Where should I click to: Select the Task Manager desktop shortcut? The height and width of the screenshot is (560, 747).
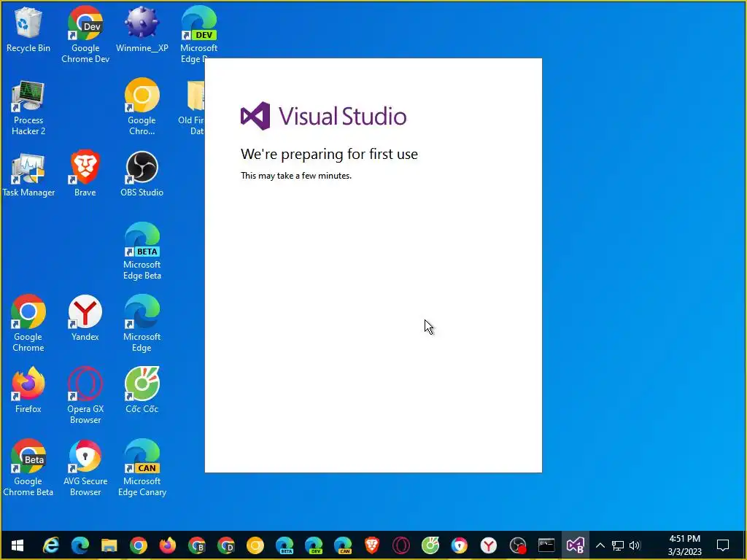pyautogui.click(x=28, y=175)
